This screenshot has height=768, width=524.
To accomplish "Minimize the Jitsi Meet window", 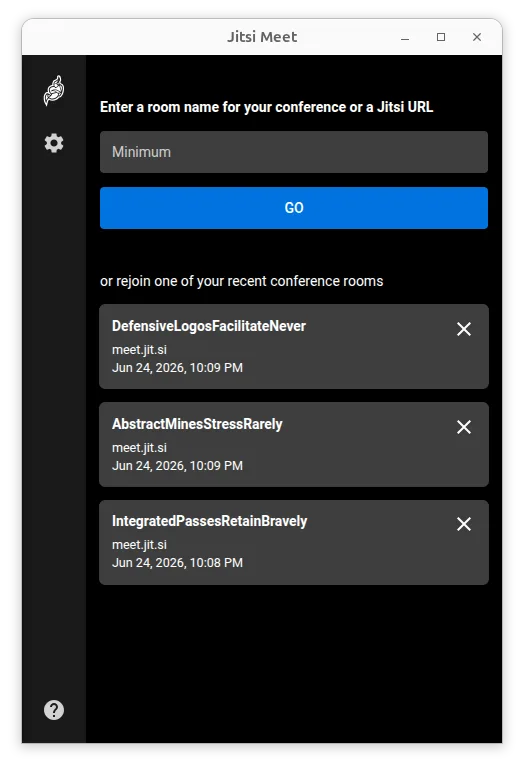I will (x=405, y=37).
